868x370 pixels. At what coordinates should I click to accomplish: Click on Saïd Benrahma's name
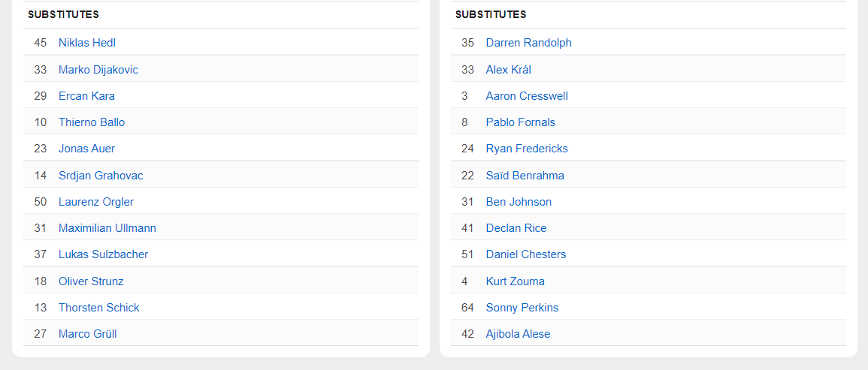pos(525,176)
